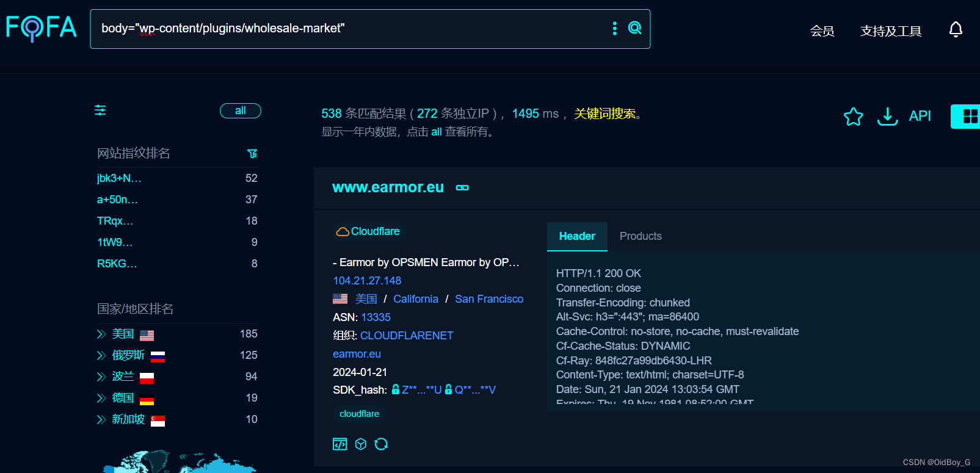Switch to the Header tab
This screenshot has height=473, width=980.
pos(577,236)
